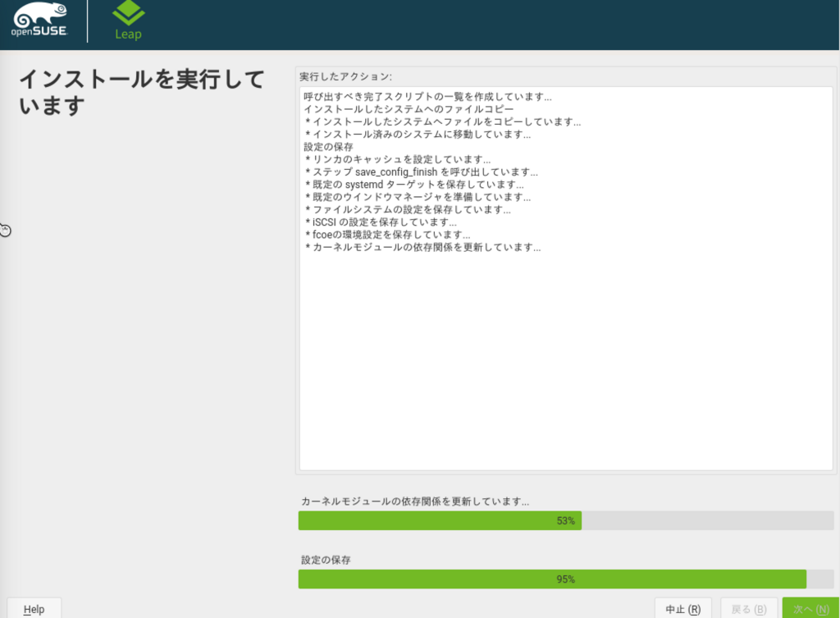Click the green Leap logo icon
This screenshot has width=840, height=618.
(128, 13)
